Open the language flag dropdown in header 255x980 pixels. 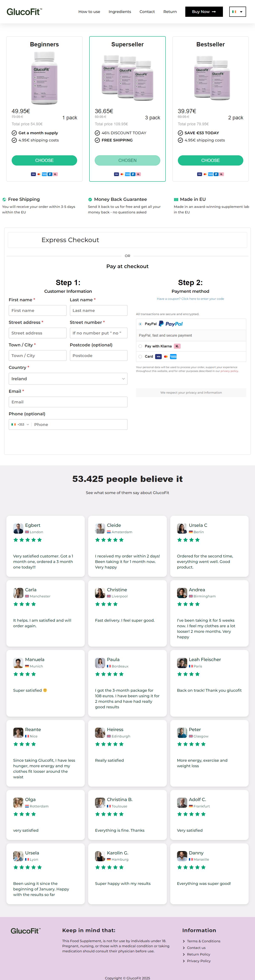pos(238,12)
